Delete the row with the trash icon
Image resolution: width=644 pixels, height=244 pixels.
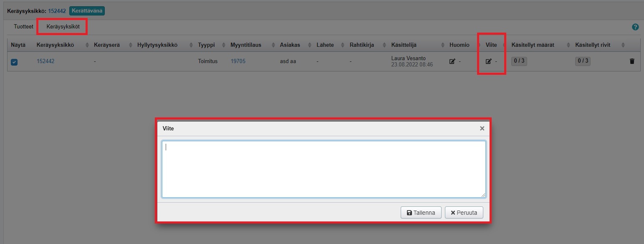click(631, 61)
